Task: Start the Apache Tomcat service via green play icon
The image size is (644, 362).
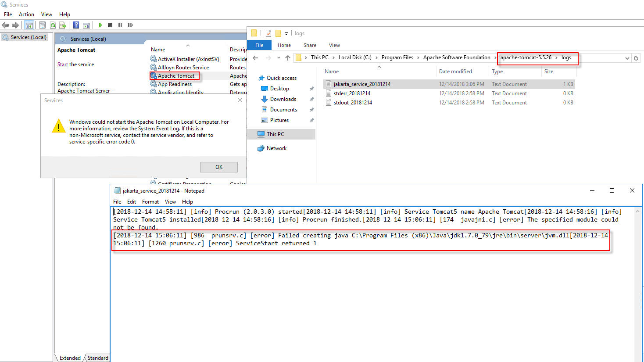Action: (x=100, y=25)
